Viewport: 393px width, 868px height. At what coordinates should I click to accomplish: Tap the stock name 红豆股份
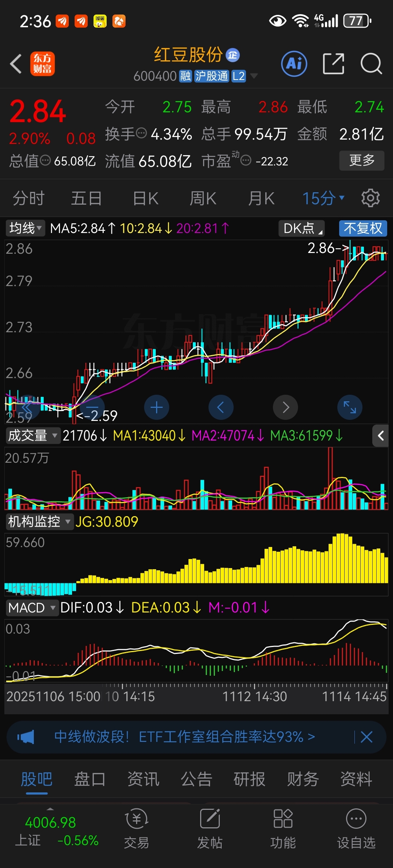(188, 55)
